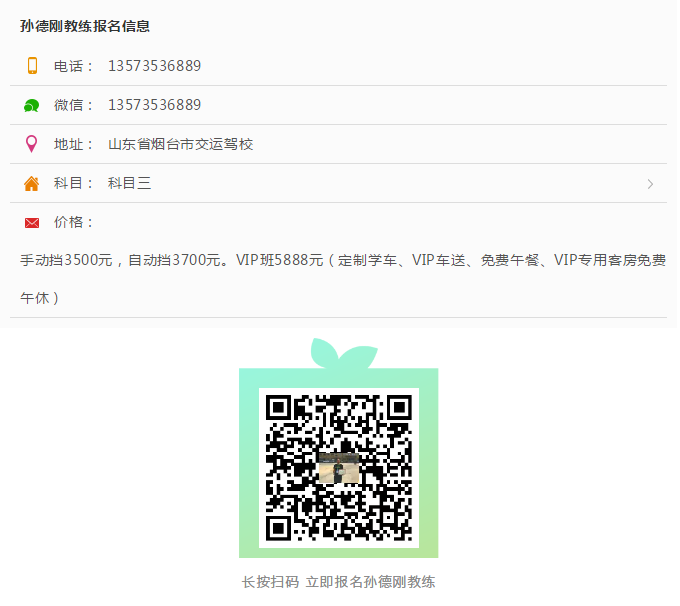
Task: Click the 微信： label
Action: tap(73, 105)
